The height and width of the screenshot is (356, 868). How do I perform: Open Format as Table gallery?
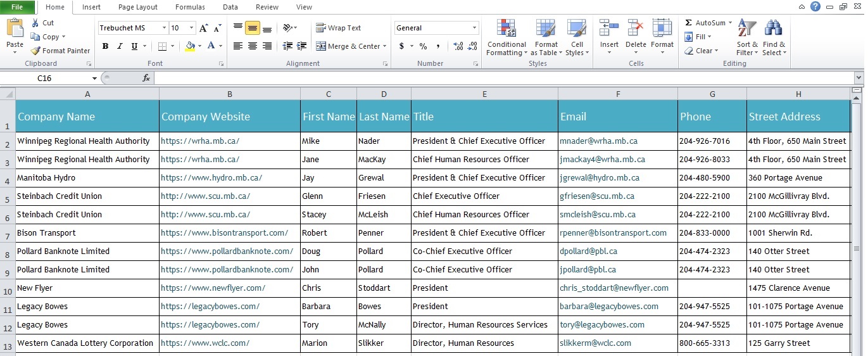point(546,29)
